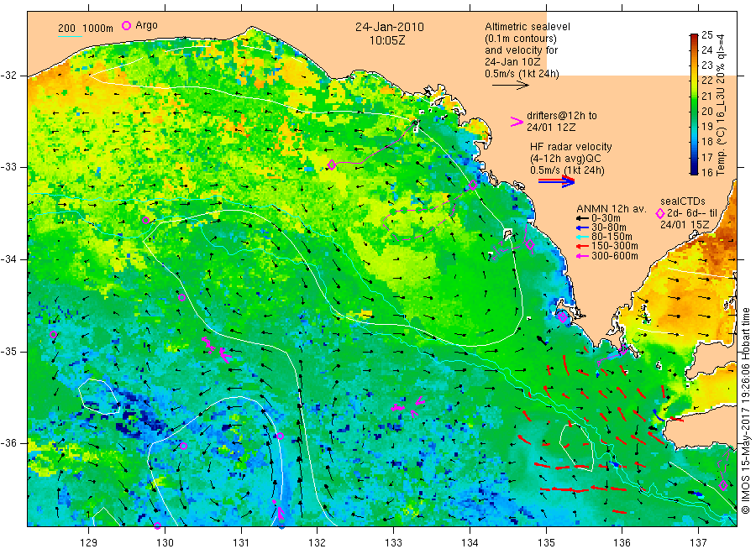Click the 30-80m depth range label
The image size is (756, 554).
click(609, 227)
